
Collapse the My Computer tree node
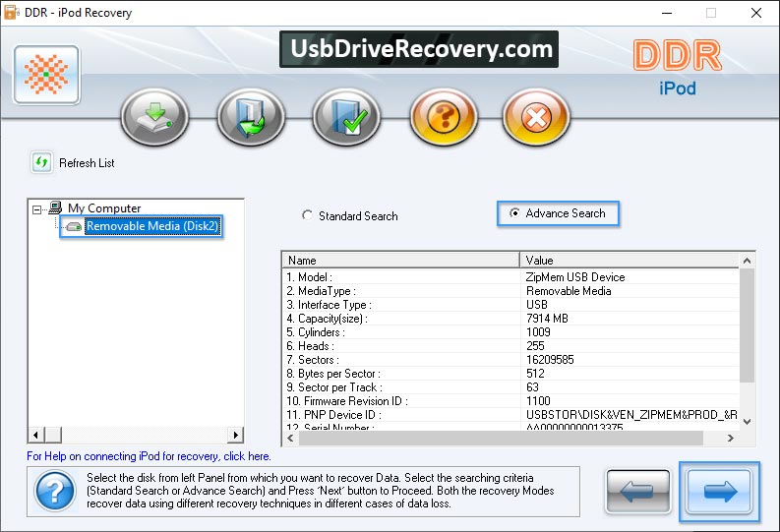36,209
